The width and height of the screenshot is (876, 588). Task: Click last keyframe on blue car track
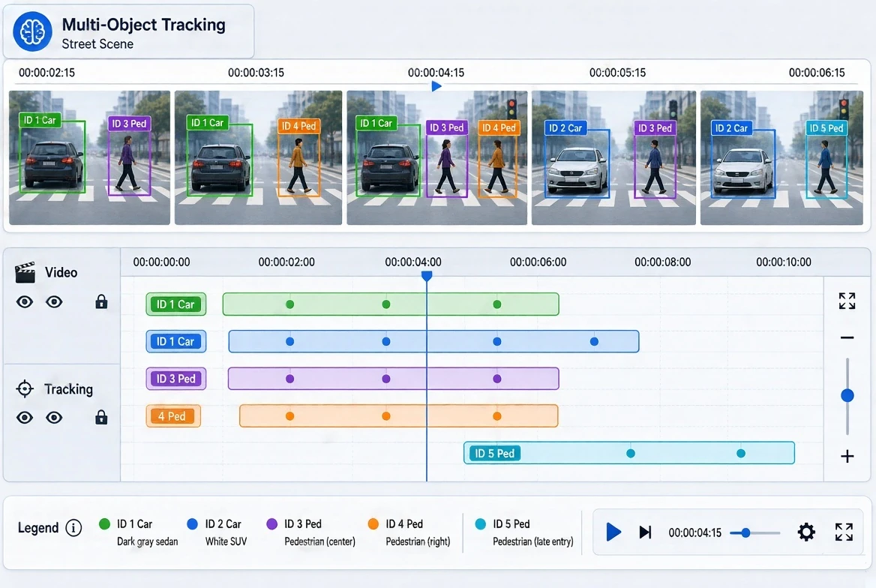point(595,341)
